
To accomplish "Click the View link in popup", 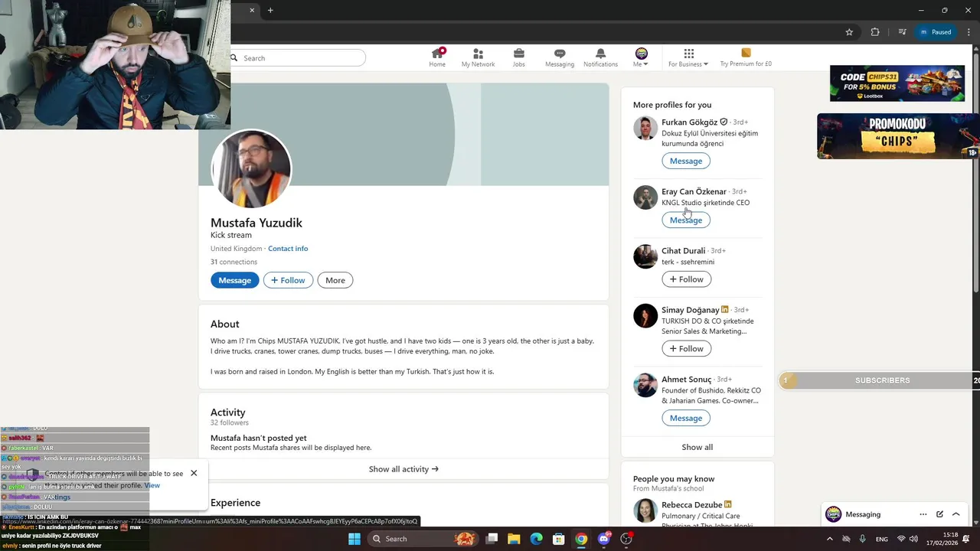I will pos(152,485).
